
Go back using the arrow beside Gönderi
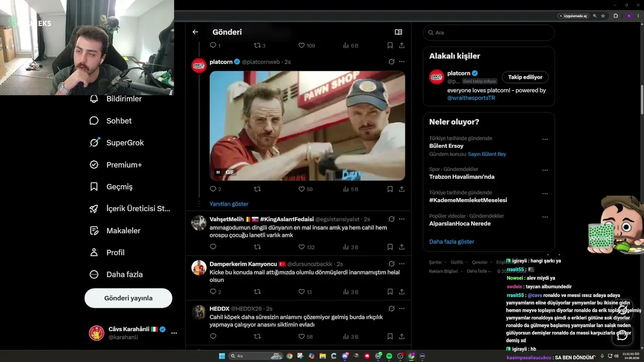coord(195,32)
